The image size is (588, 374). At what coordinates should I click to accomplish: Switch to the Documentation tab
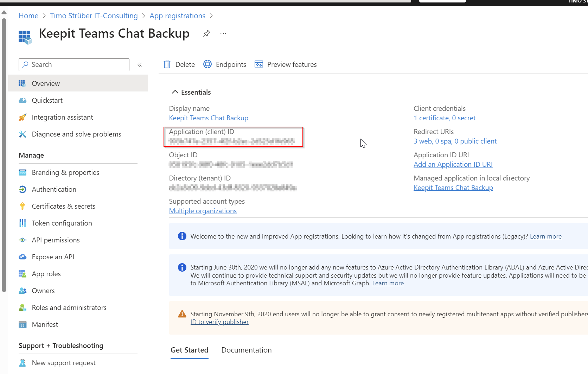pyautogui.click(x=246, y=350)
